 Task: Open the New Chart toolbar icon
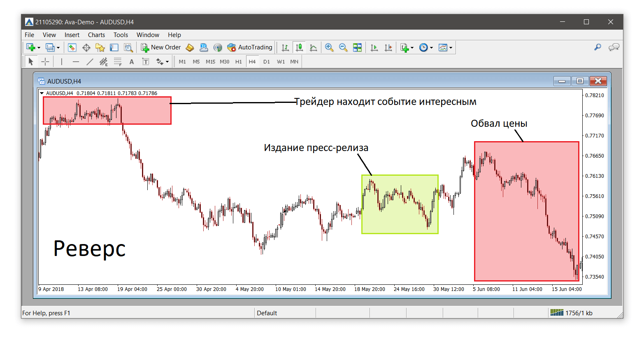(31, 47)
